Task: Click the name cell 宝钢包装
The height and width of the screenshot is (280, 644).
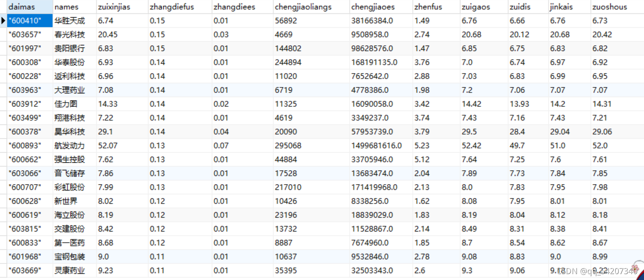Action: 75,256
